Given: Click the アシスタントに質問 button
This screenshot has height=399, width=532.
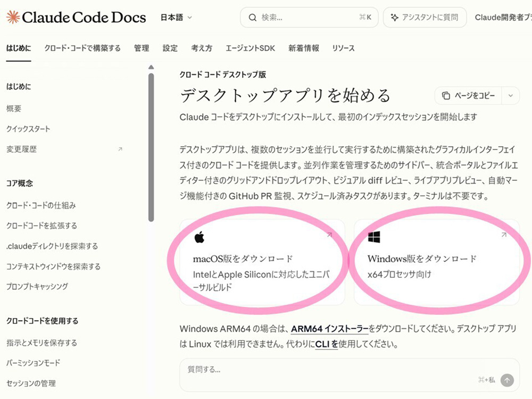Looking at the screenshot, I should [425, 18].
